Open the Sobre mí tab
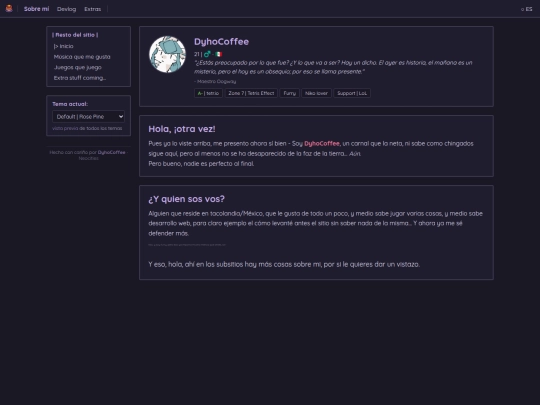 click(37, 9)
